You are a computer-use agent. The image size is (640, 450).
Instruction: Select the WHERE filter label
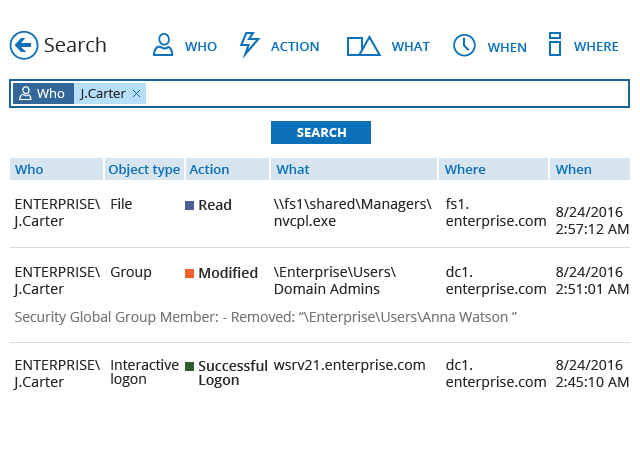[x=596, y=47]
